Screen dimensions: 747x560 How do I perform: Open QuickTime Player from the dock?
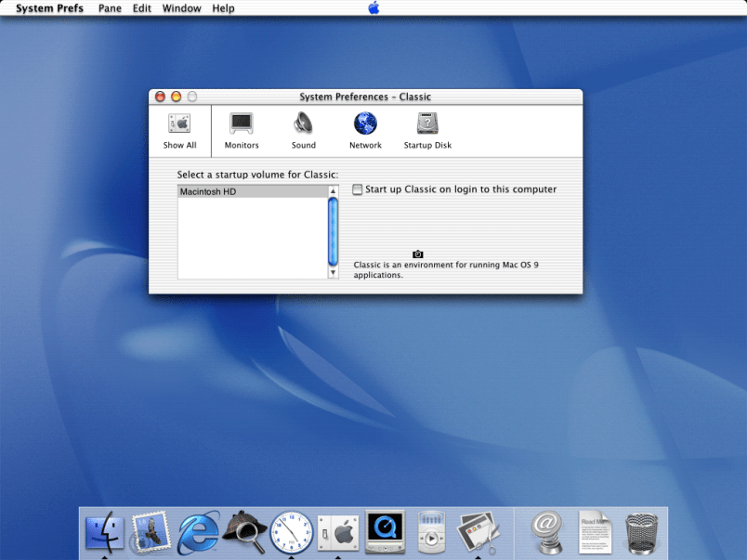point(384,532)
